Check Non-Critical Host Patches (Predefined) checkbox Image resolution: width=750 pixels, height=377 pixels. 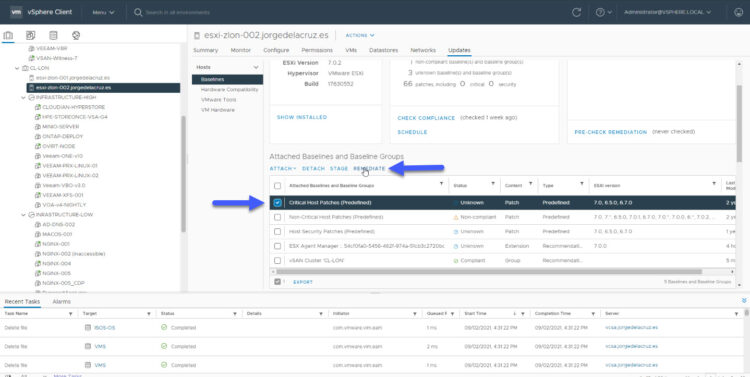[277, 217]
